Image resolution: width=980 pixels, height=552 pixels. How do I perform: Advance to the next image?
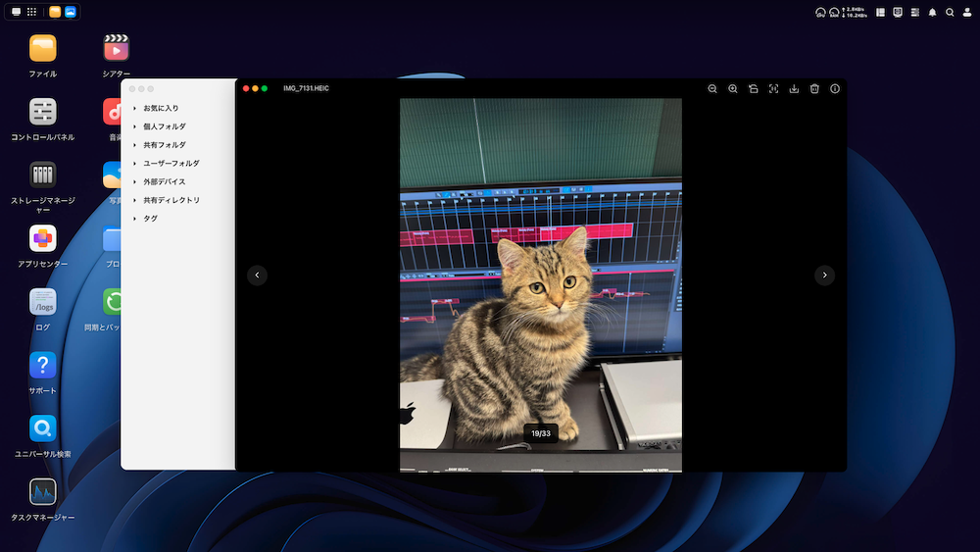(x=825, y=276)
